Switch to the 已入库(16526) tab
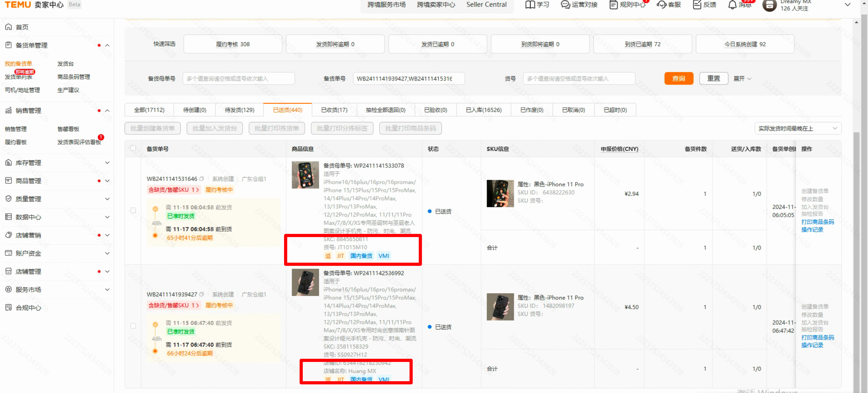Screen dimensions: 868x393 [x=483, y=110]
